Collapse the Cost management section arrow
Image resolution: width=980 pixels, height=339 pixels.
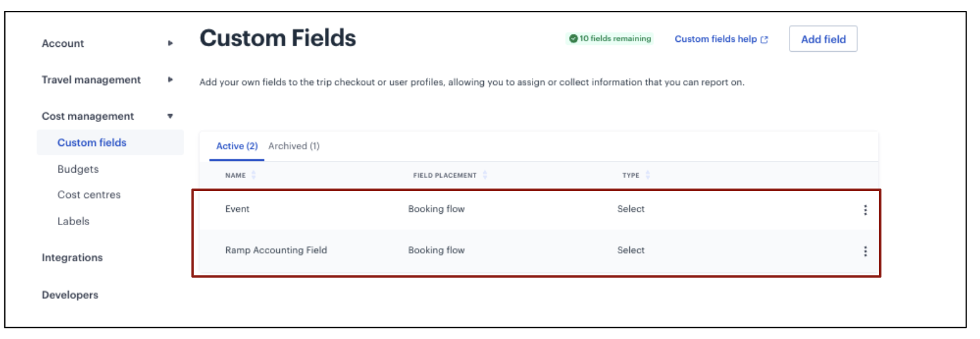(170, 116)
